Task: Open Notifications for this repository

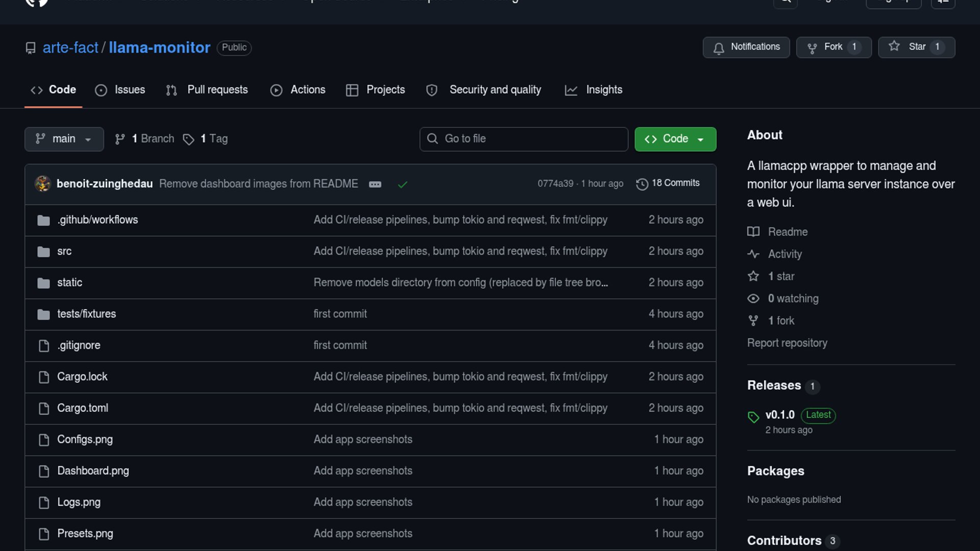Action: click(746, 47)
